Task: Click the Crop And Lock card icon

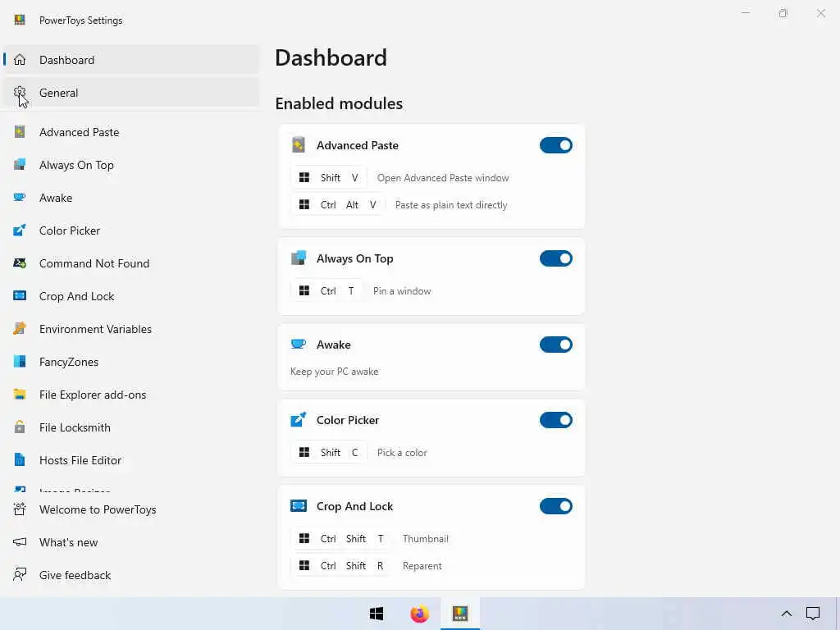Action: click(299, 505)
